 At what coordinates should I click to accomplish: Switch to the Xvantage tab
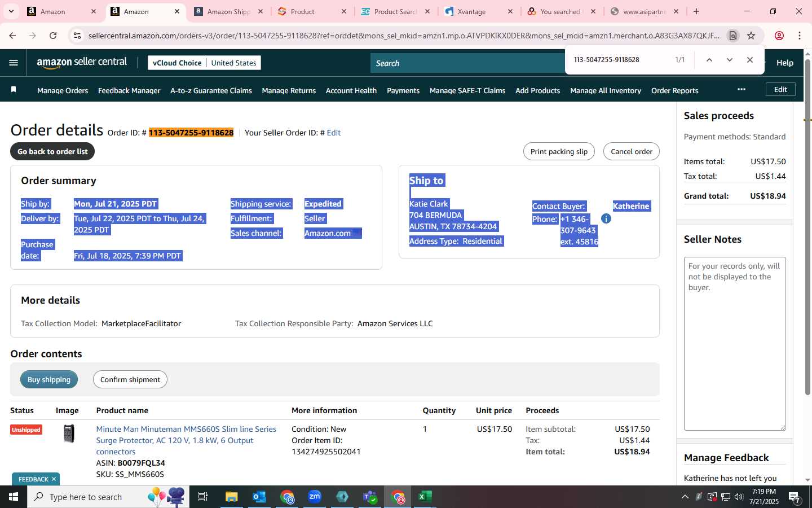[478, 11]
